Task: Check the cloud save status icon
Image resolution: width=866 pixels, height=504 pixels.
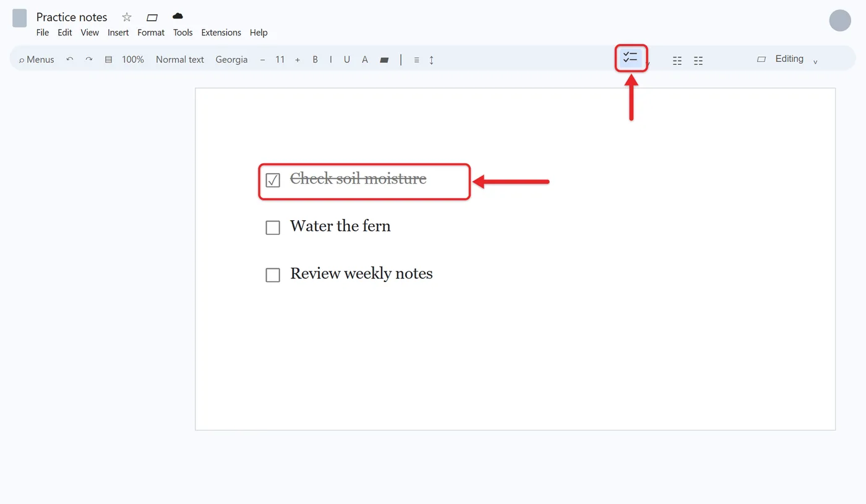Action: (x=178, y=15)
